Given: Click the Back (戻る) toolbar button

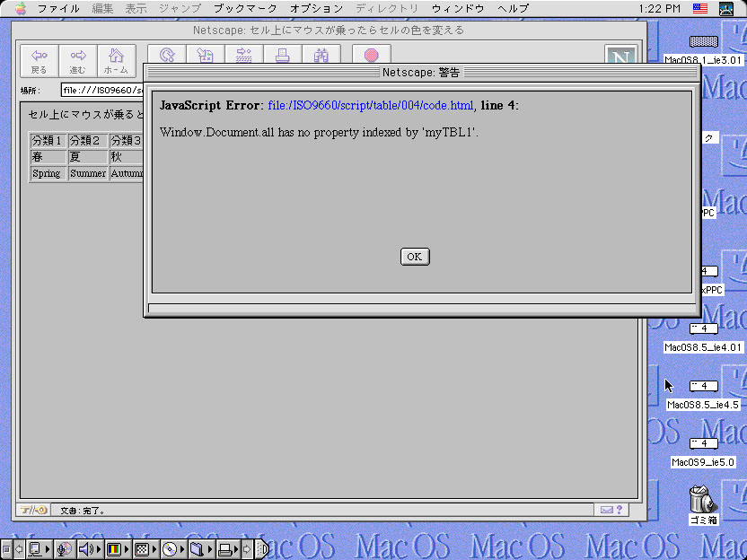Looking at the screenshot, I should tap(40, 61).
